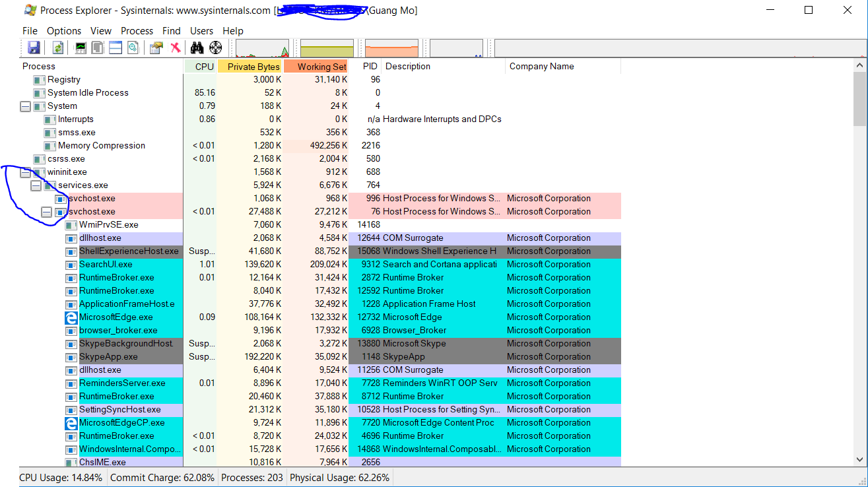
Task: Click the scrollbar down arrow
Action: point(859,460)
